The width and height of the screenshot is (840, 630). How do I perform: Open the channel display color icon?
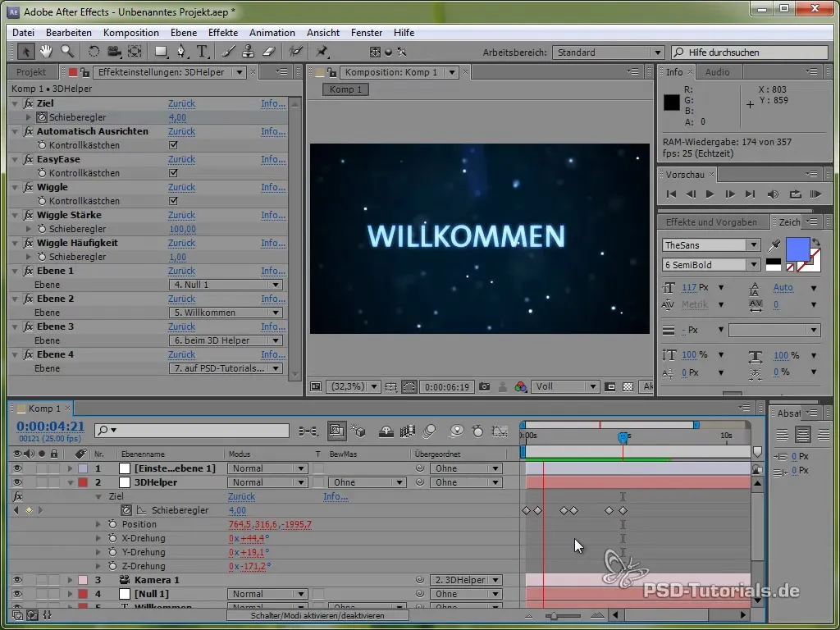point(520,387)
